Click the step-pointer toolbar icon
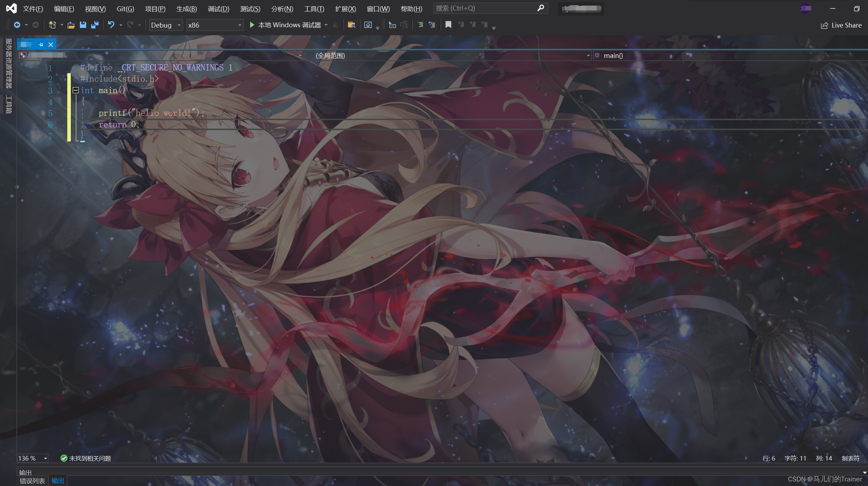Viewport: 868px width, 486px height. click(392, 25)
